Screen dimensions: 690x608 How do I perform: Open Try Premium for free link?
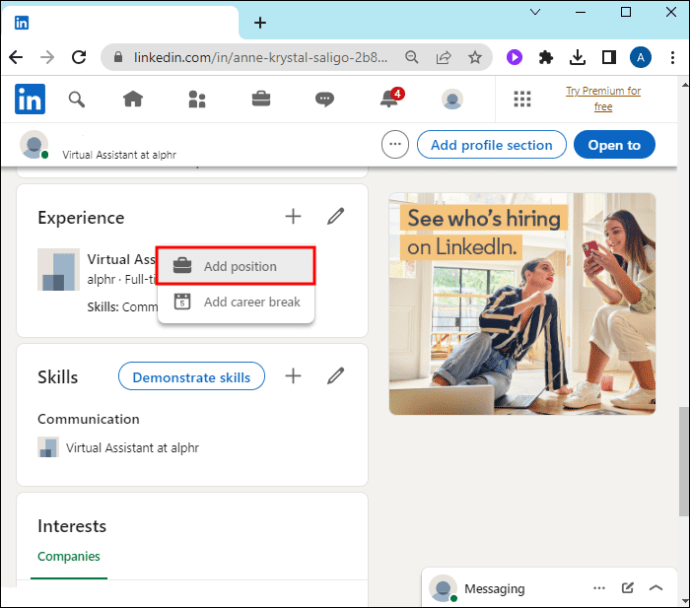point(603,99)
